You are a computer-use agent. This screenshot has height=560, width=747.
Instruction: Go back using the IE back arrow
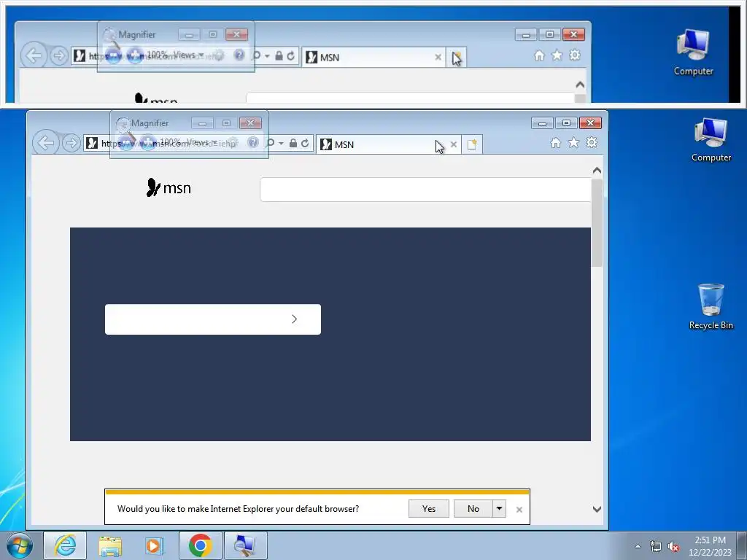(x=46, y=142)
